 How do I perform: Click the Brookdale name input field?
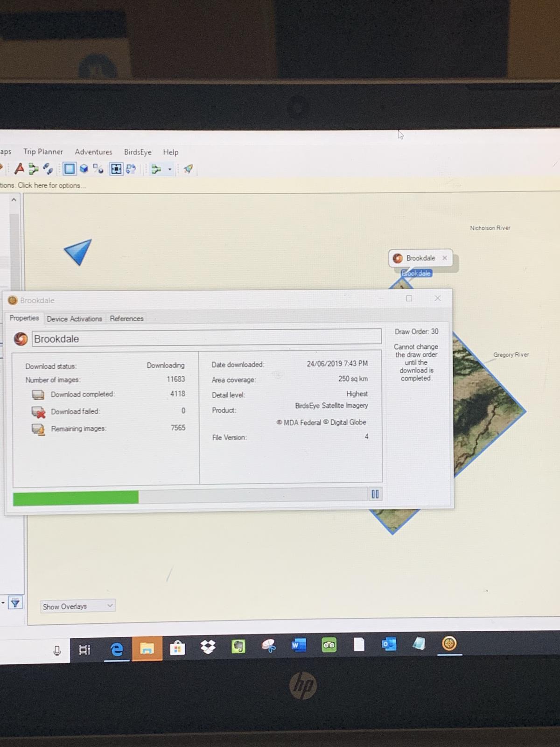click(206, 338)
